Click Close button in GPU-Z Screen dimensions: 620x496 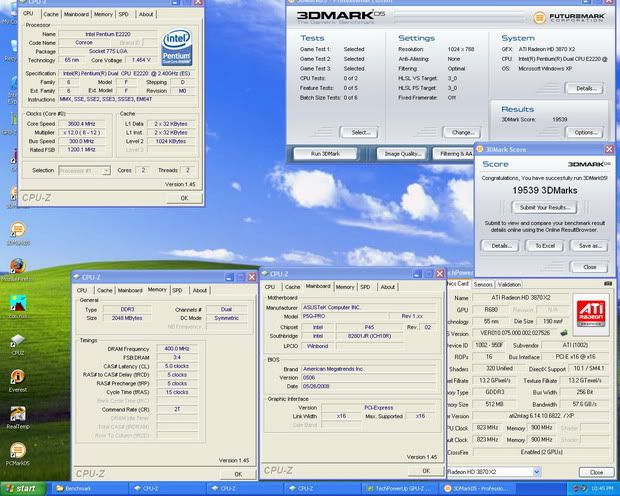point(596,472)
